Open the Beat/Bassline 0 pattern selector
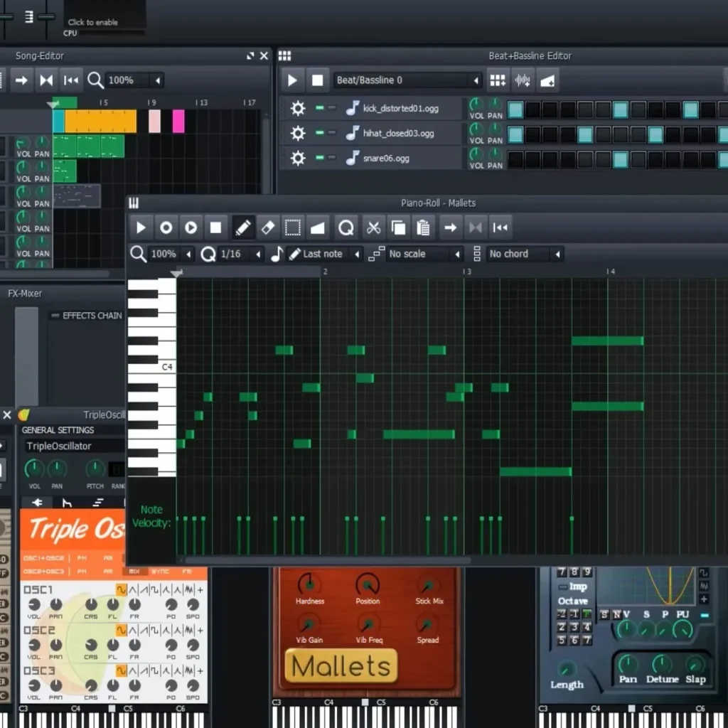The width and height of the screenshot is (728, 728). tap(405, 80)
